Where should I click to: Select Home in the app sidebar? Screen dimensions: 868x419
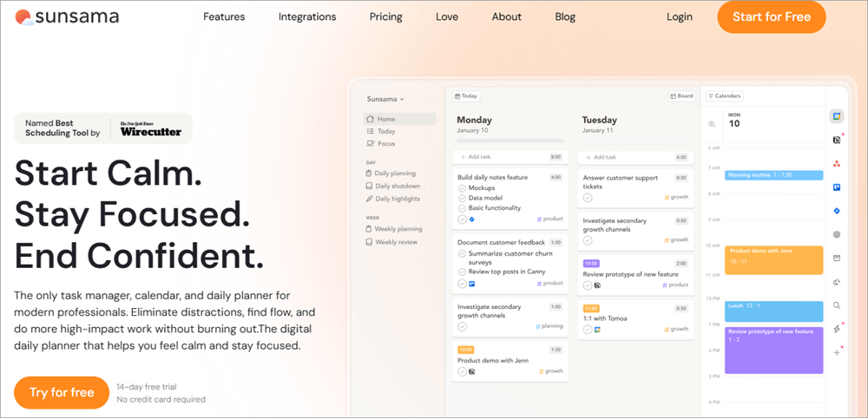[399, 119]
